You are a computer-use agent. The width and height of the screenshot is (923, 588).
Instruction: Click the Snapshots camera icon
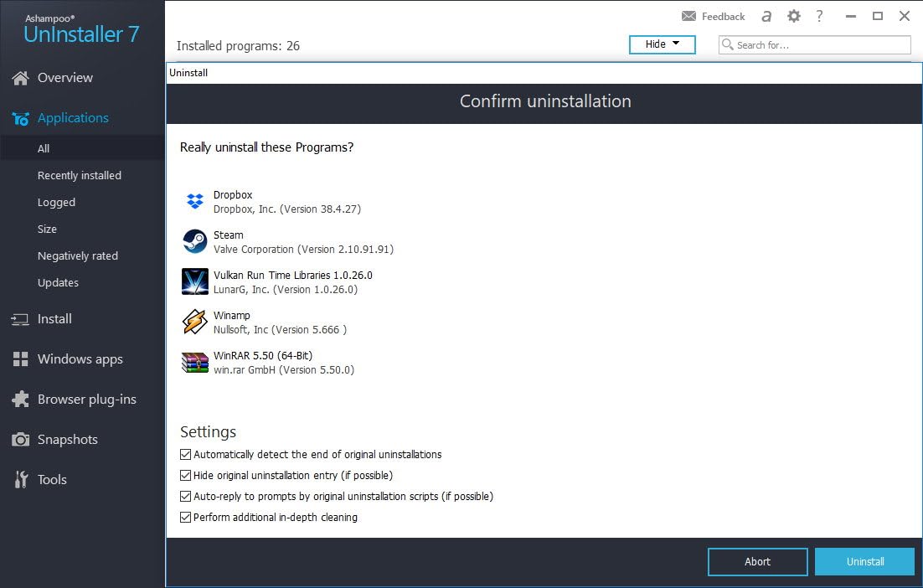20,440
